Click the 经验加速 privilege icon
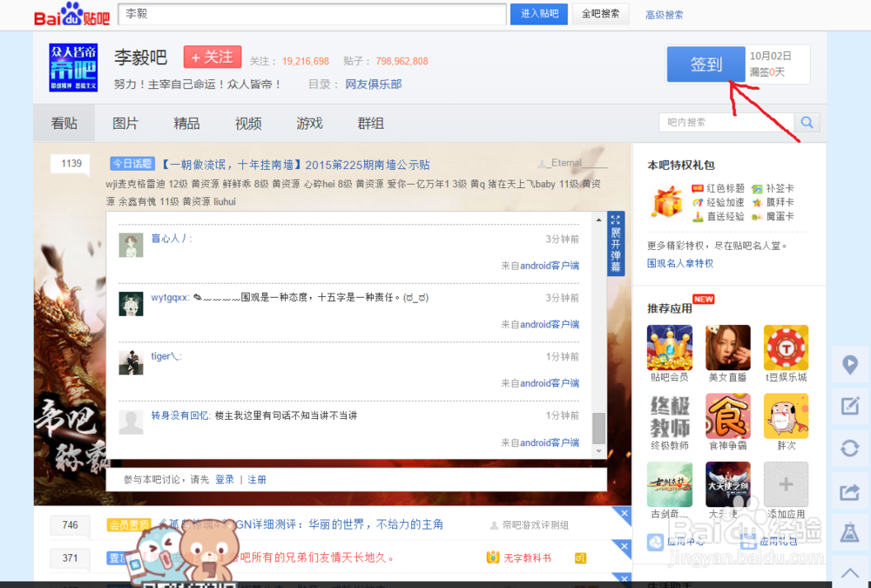 coord(698,202)
